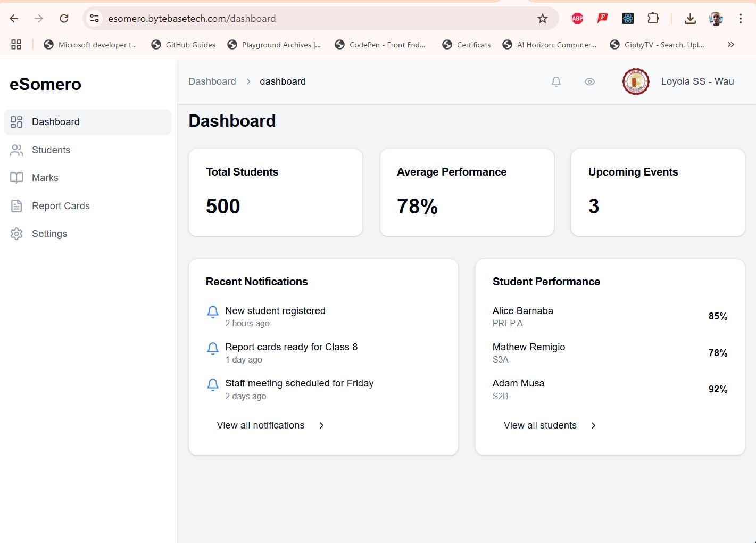This screenshot has width=756, height=543.
Task: Open the Students section in the sidebar
Action: (x=51, y=150)
